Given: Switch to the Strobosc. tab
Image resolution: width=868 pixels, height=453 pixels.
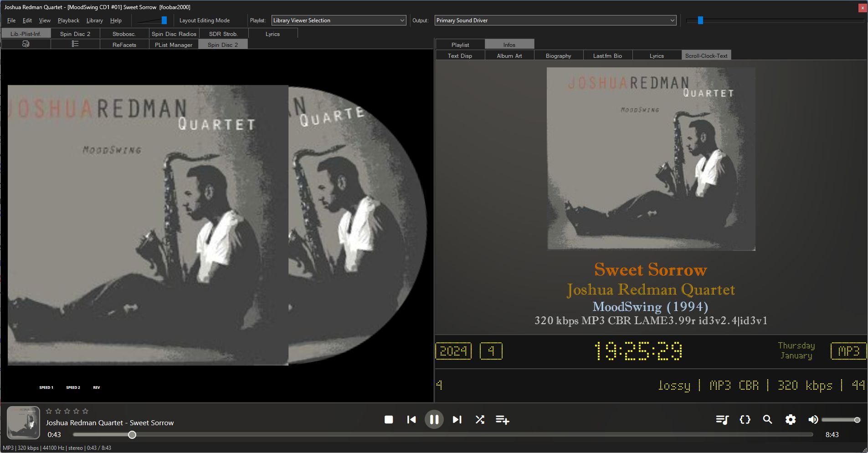Looking at the screenshot, I should 124,34.
